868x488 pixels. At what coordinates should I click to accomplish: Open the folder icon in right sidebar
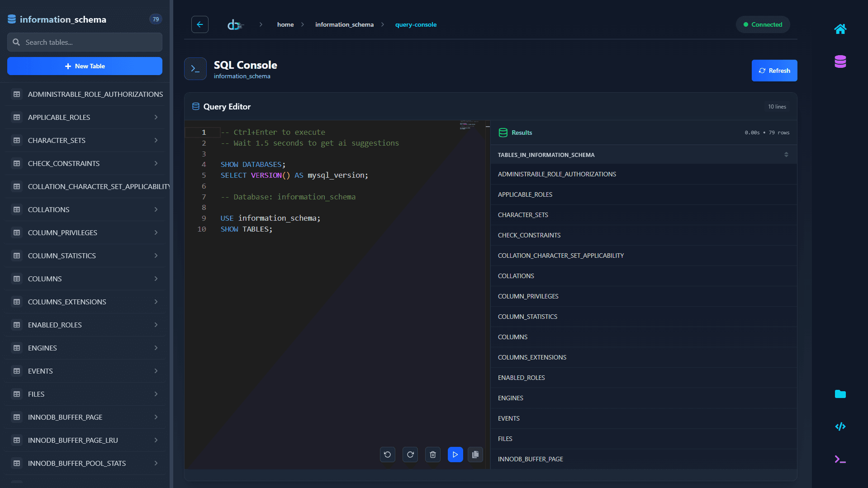pyautogui.click(x=840, y=394)
